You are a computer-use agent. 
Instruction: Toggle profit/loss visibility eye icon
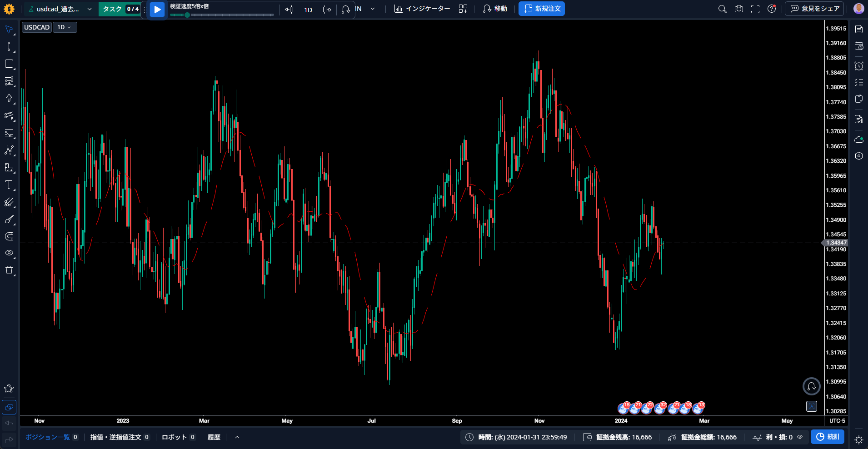800,437
